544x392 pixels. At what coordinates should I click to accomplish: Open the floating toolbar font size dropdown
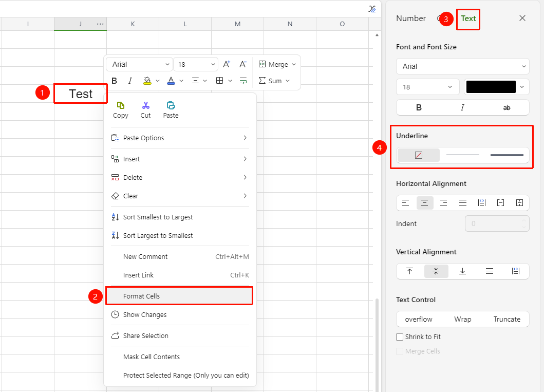[196, 64]
